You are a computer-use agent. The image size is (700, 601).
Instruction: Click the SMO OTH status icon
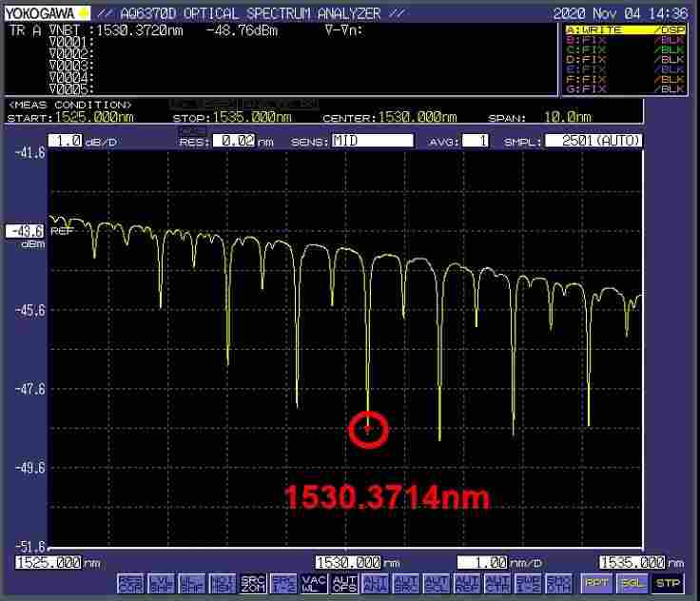click(558, 583)
